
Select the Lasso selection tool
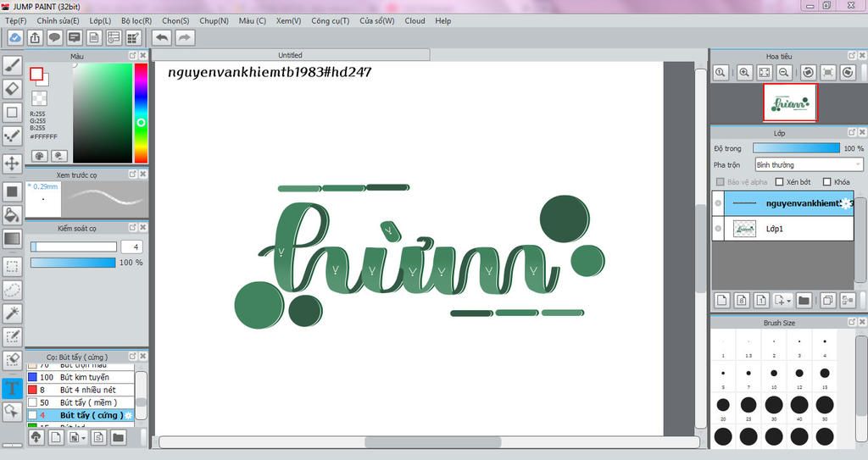point(12,290)
